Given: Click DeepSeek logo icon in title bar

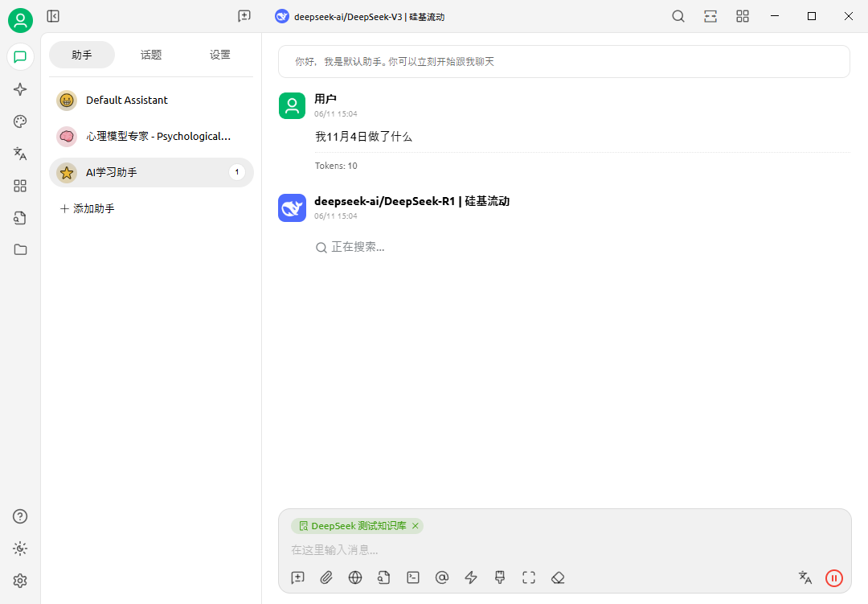Looking at the screenshot, I should 282,17.
